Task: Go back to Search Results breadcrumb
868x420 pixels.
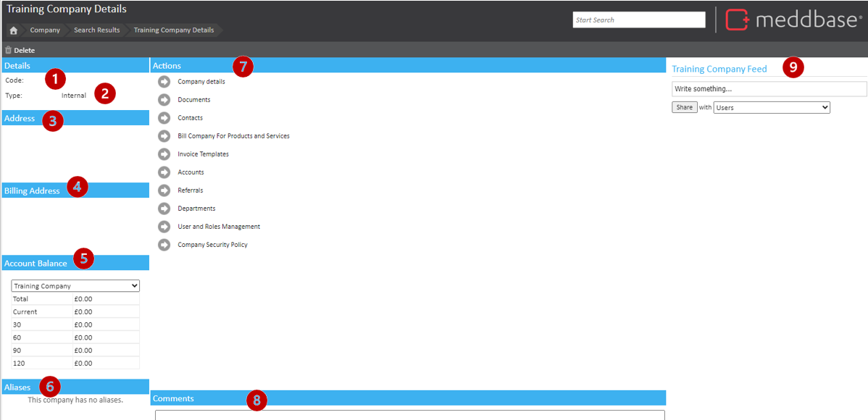Action: point(96,30)
